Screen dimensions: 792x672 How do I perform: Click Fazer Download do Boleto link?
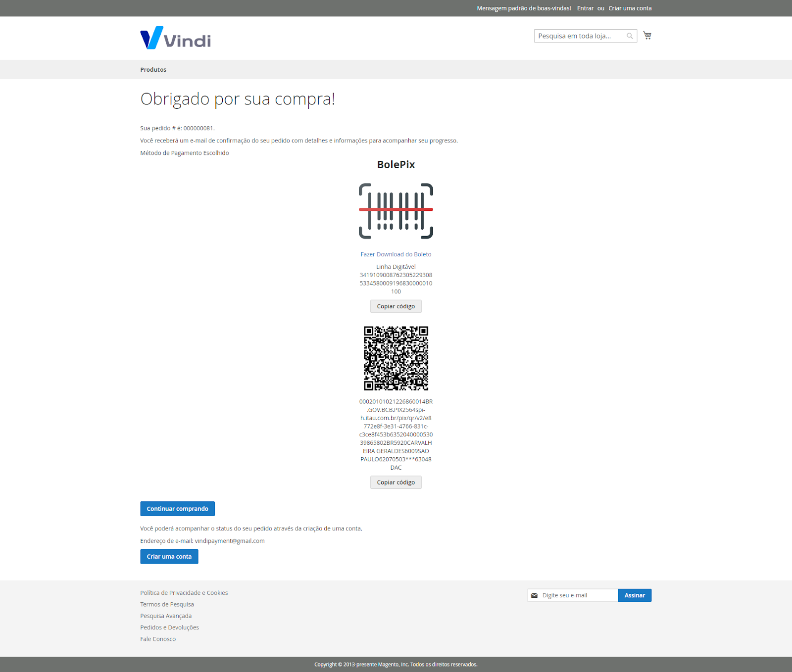coord(396,254)
